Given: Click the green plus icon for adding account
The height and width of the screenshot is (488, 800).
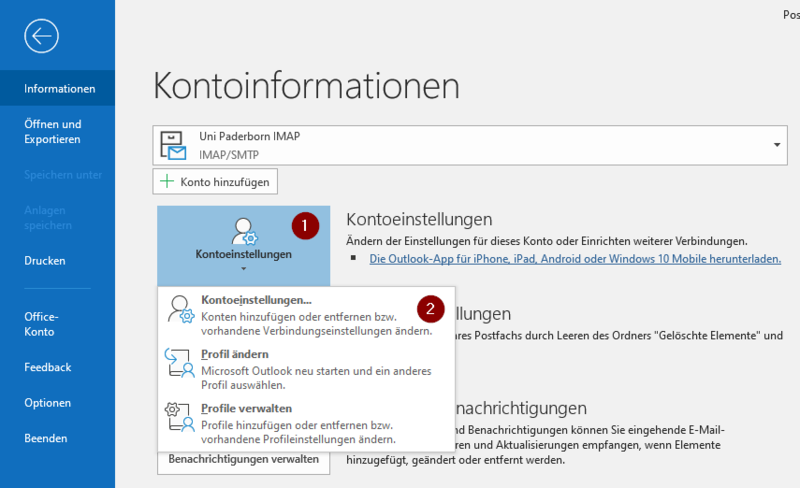Looking at the screenshot, I should (167, 181).
